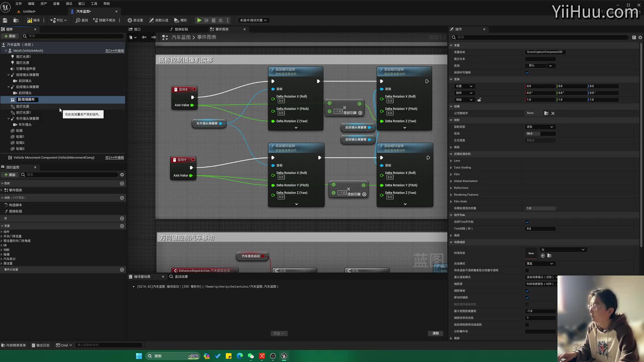Viewport: 644px width, 362px height.
Task: Switch to the 替换轮毂 function tab
Action: point(179,29)
